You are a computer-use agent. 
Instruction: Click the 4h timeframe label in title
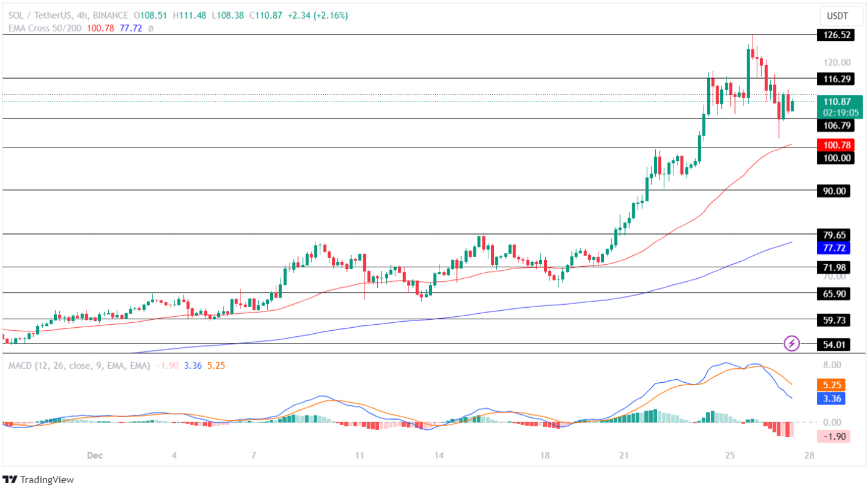83,16
